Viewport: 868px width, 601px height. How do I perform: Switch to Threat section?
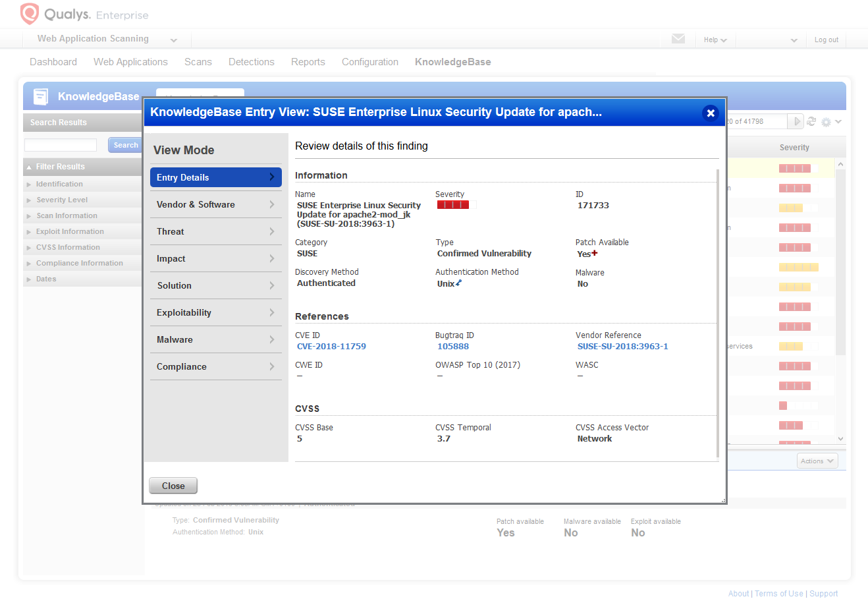216,231
